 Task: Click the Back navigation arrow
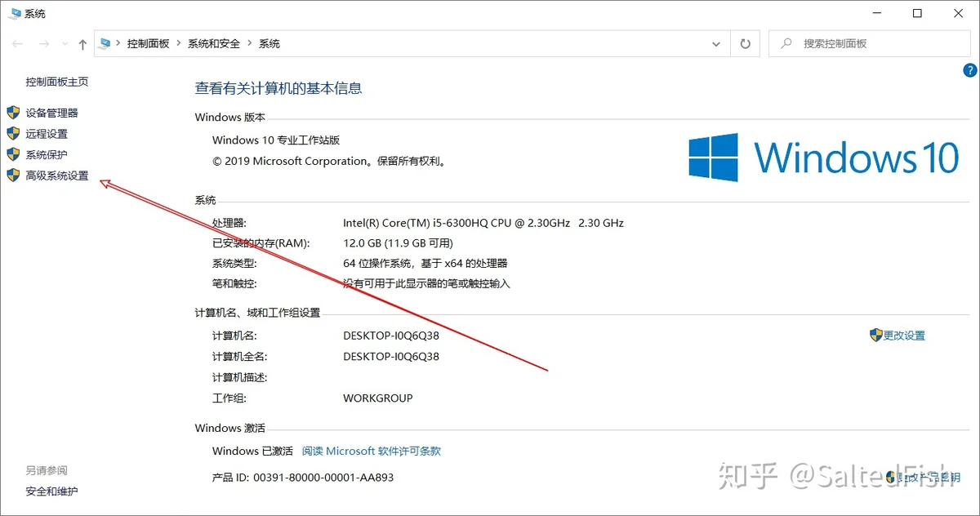18,44
